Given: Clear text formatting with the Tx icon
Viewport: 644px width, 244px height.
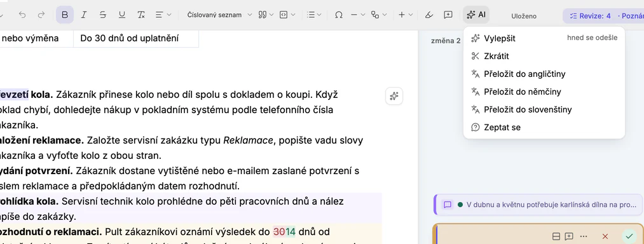Looking at the screenshot, I should (141, 15).
